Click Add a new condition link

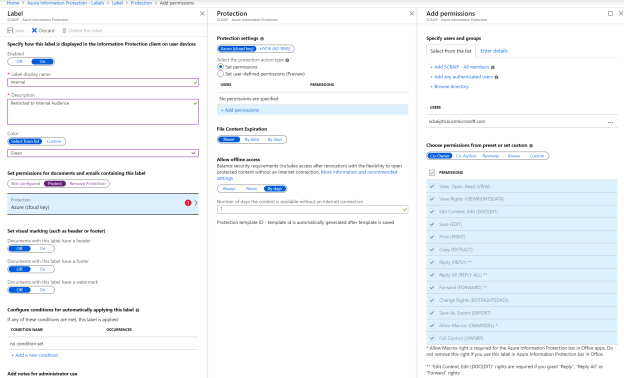[35, 355]
